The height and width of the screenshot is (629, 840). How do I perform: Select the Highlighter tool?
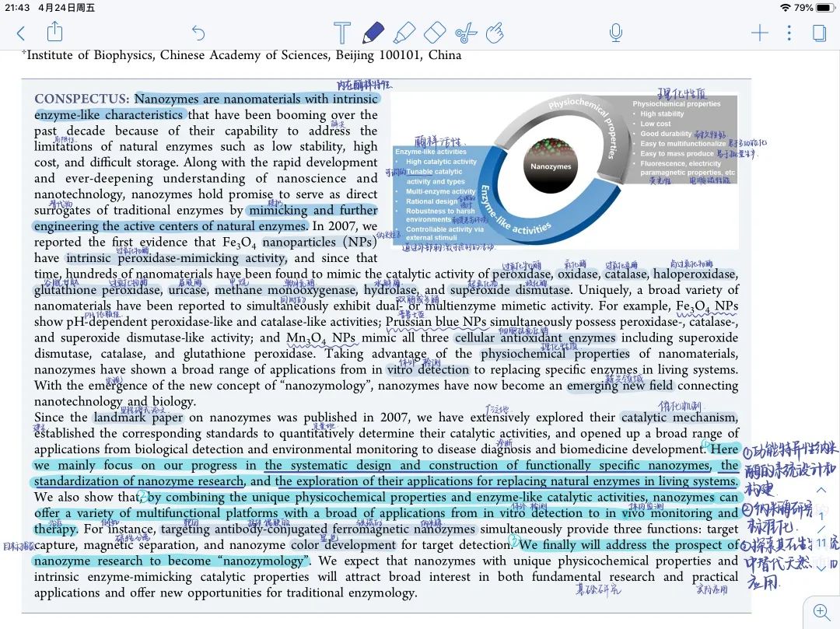404,33
